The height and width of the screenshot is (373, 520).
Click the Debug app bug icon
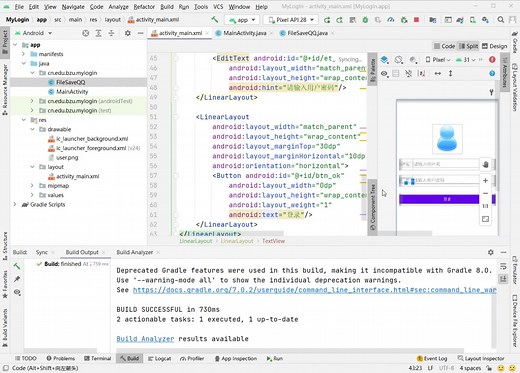coord(365,20)
